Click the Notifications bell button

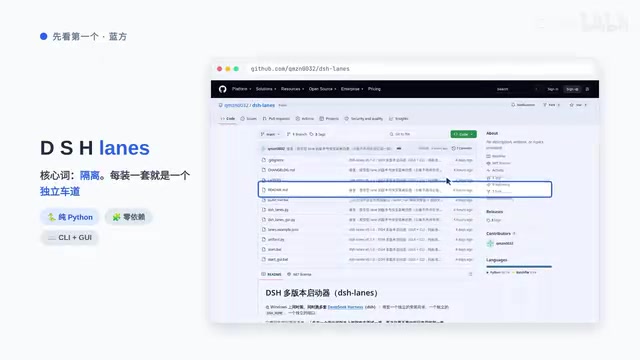coord(523,105)
